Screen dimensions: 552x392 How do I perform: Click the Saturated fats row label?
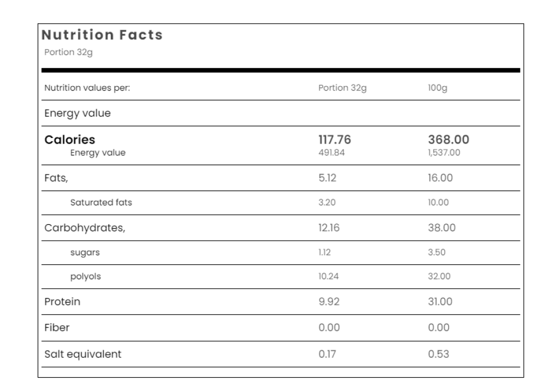(100, 203)
